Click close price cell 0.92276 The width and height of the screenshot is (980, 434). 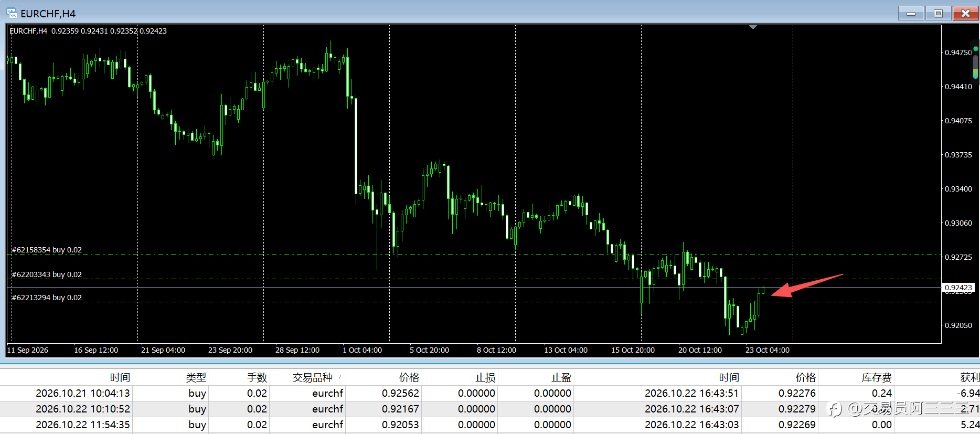point(797,393)
